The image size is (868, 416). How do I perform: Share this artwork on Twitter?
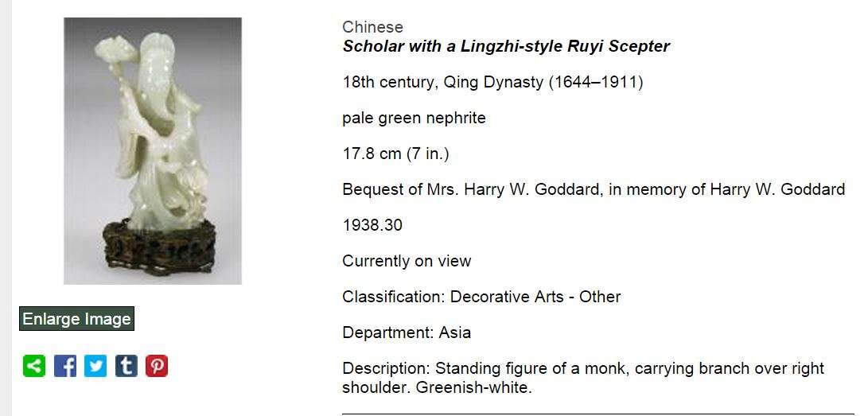click(x=95, y=366)
